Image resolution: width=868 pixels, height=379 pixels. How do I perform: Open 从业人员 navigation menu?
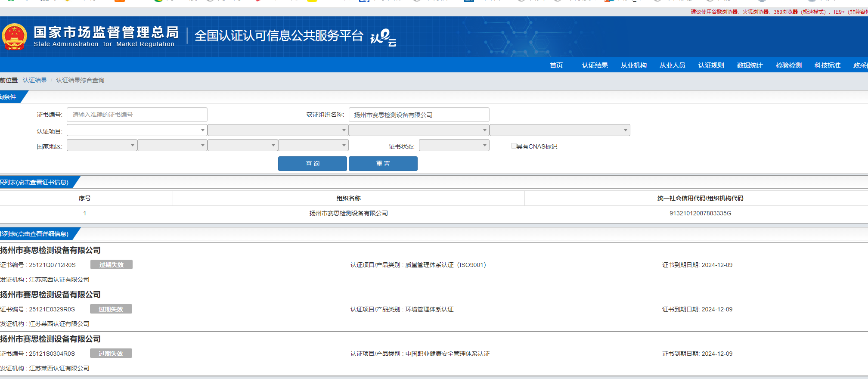[673, 65]
